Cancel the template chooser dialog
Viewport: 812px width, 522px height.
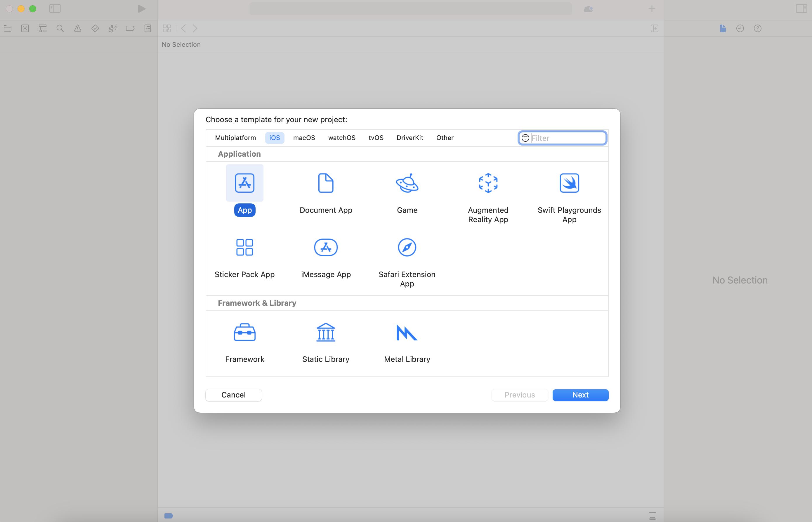click(233, 395)
